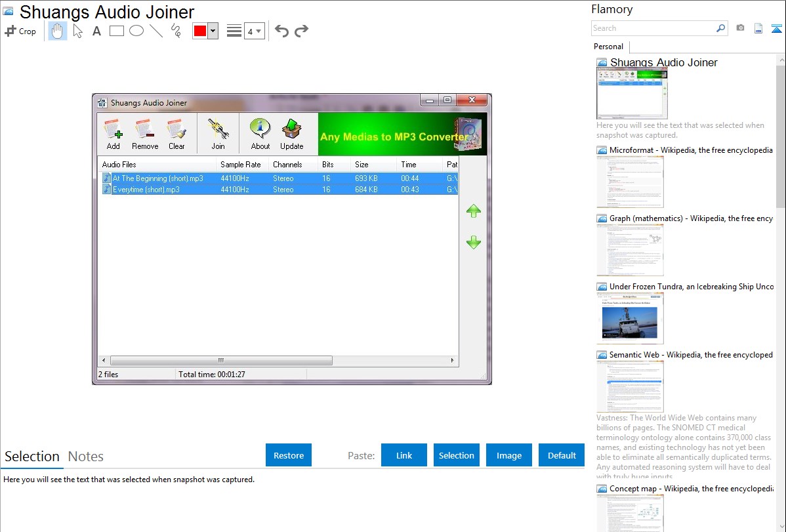Click the Size column header
The image size is (786, 532).
pos(373,165)
